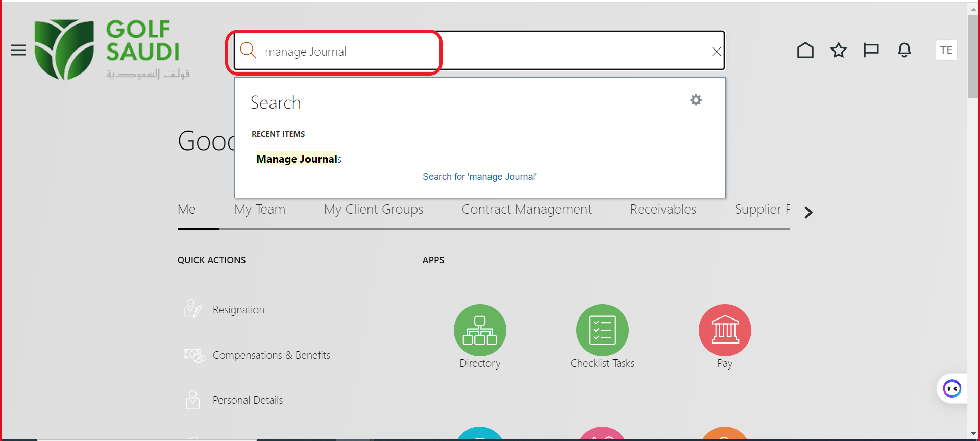Select Manage Journals recent item
Screen dimensions: 980x441
coord(299,159)
